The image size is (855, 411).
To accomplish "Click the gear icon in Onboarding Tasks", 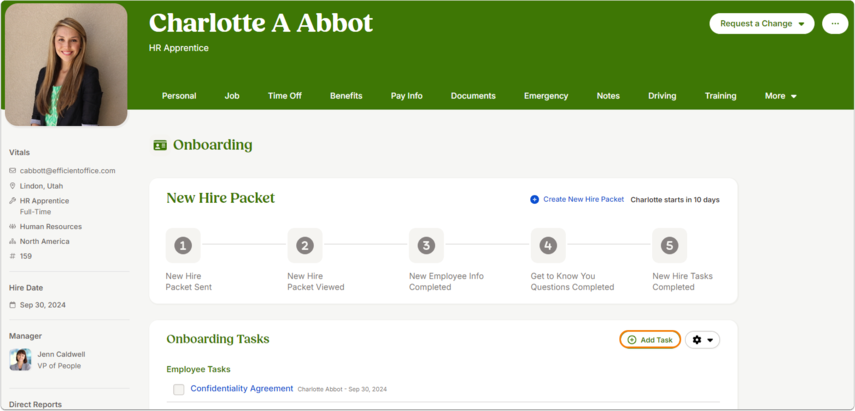I will coord(697,340).
